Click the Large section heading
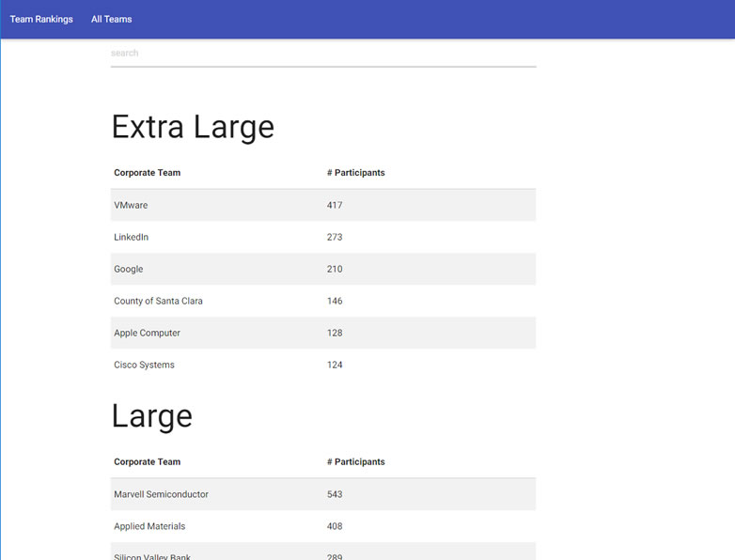Screen dimensions: 735x560 coord(151,416)
